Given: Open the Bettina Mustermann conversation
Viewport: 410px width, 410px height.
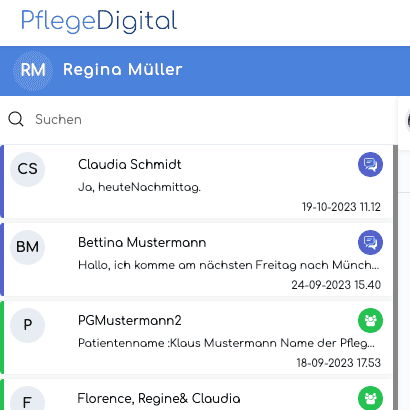Looking at the screenshot, I should (x=197, y=260).
